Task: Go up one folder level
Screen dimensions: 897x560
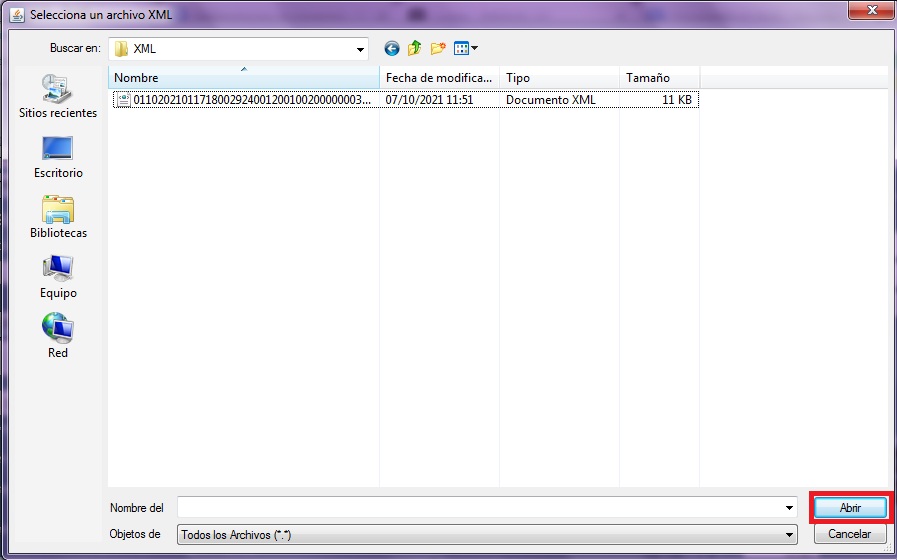Action: tap(414, 48)
